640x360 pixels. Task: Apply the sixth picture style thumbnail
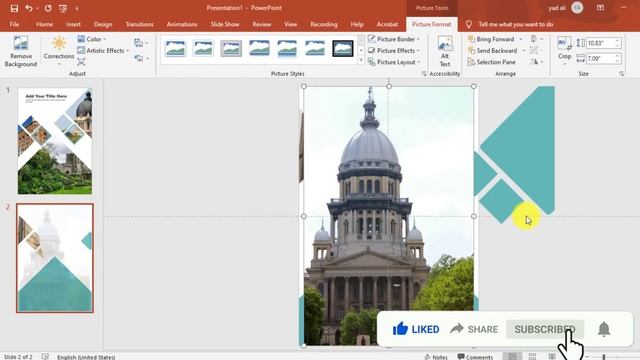tap(315, 49)
